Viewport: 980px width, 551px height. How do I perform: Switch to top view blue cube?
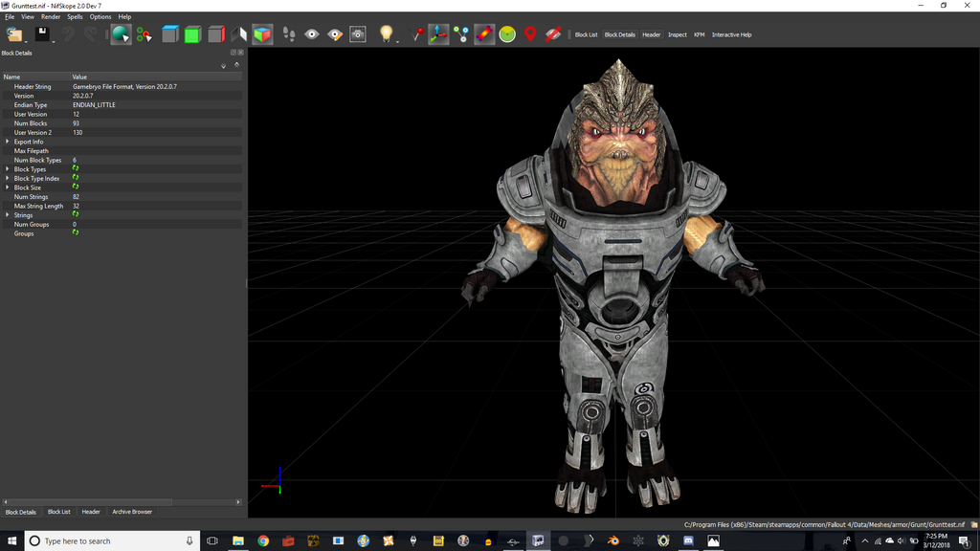coord(170,34)
